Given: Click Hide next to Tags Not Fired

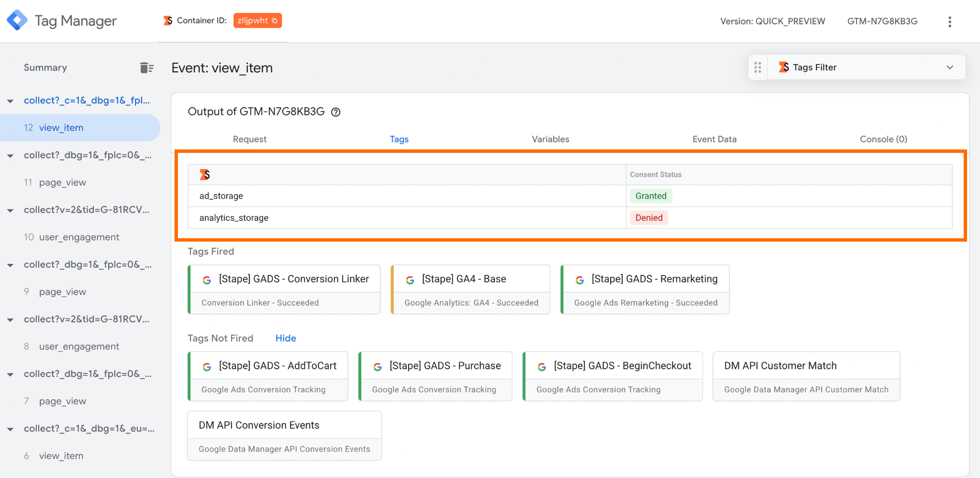Looking at the screenshot, I should pos(286,338).
